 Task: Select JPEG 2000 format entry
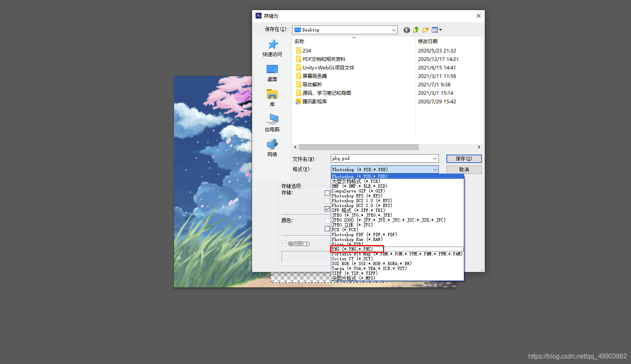[x=398, y=220]
